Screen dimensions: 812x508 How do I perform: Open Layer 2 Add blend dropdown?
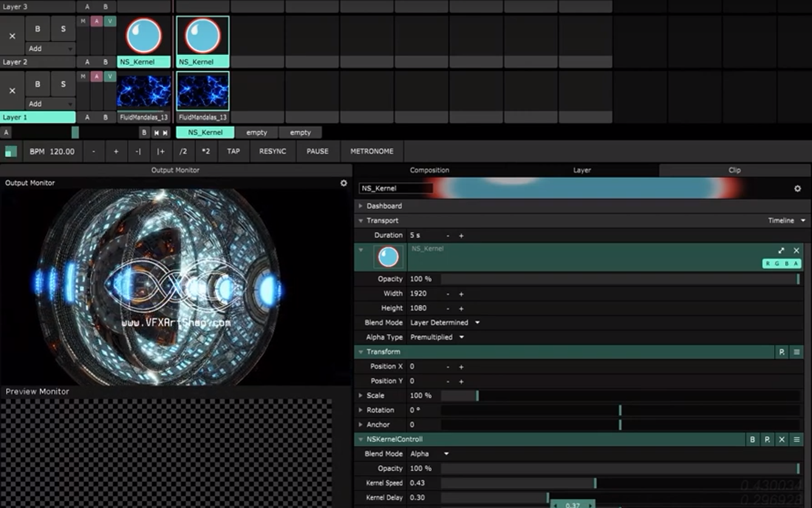[50, 49]
